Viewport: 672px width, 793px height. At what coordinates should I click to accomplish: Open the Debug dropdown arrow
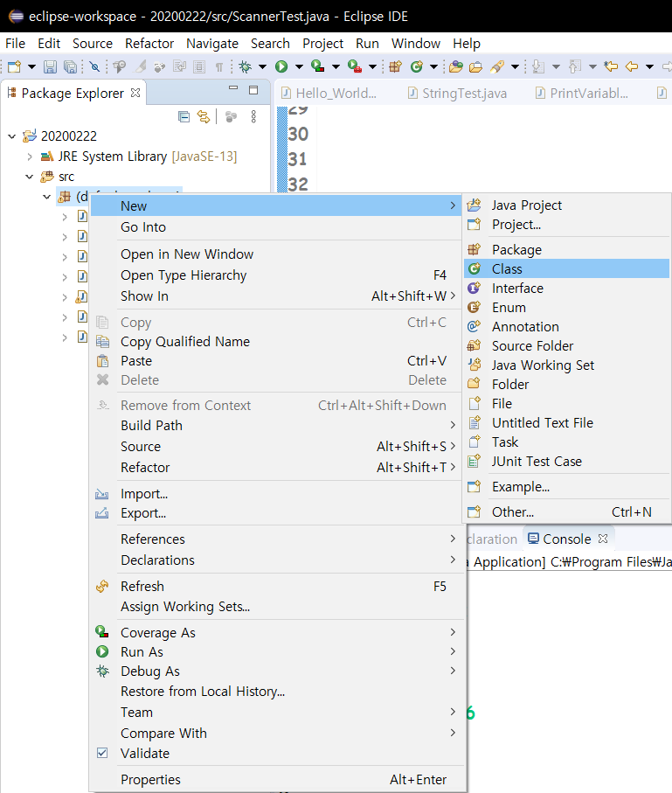(x=262, y=66)
